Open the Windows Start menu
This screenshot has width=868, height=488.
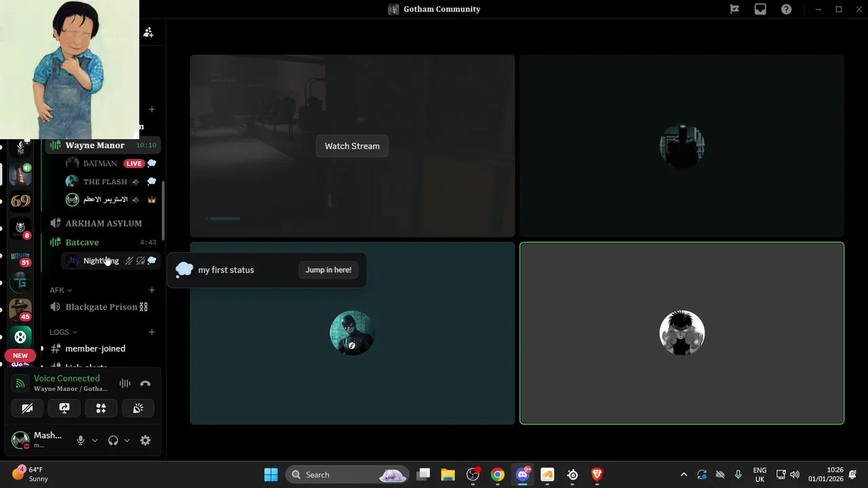[x=271, y=474]
